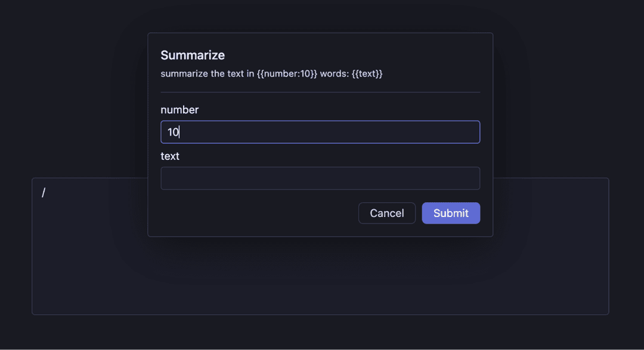
Task: Click the message box area beneath the dialog
Action: click(320, 275)
